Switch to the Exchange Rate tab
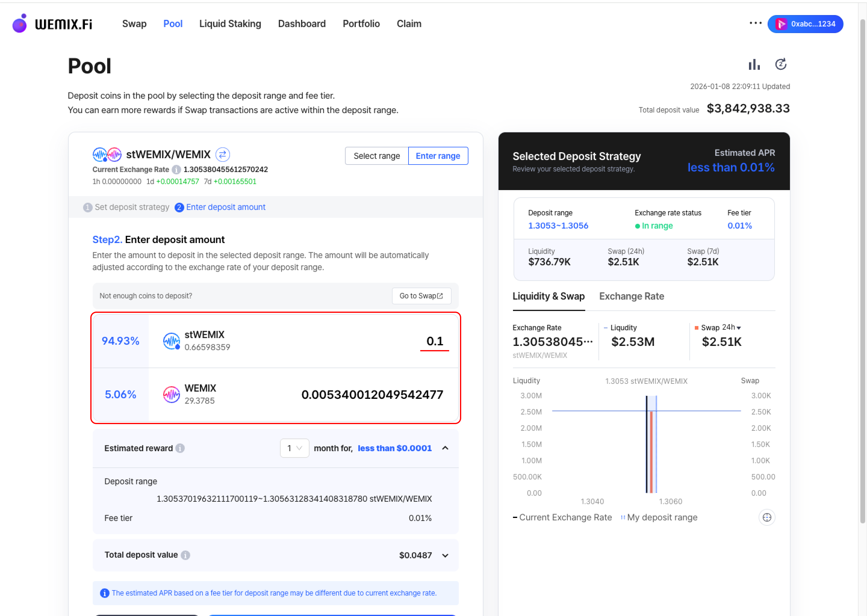867x616 pixels. [x=631, y=296]
